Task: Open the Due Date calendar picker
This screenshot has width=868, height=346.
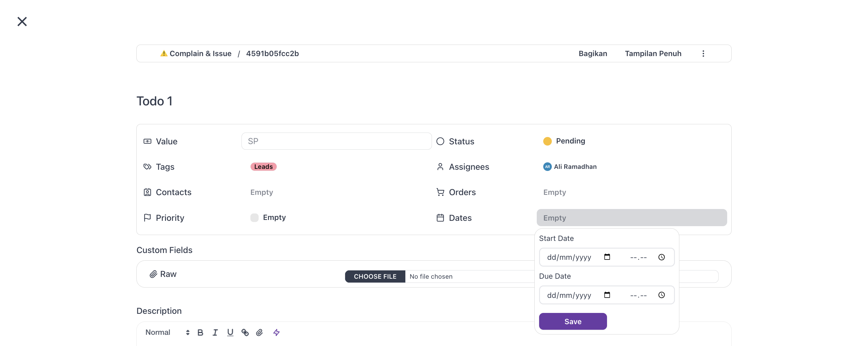Action: (x=607, y=295)
